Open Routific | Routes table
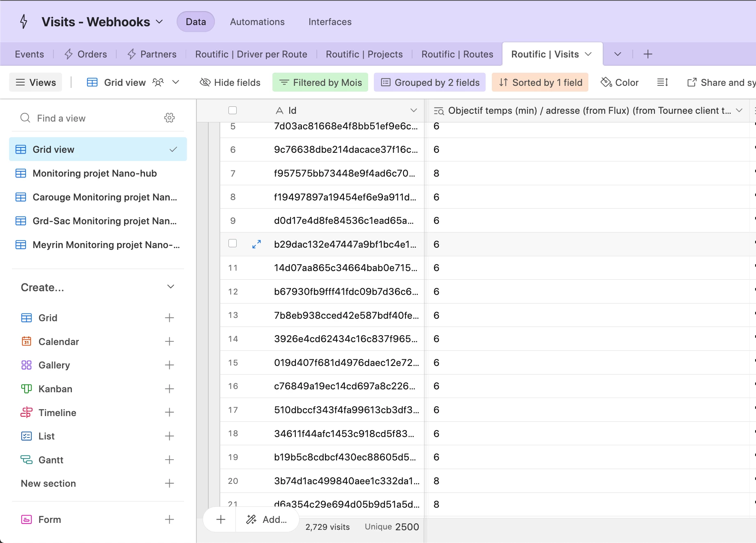Viewport: 756px width, 543px height. [x=457, y=54]
